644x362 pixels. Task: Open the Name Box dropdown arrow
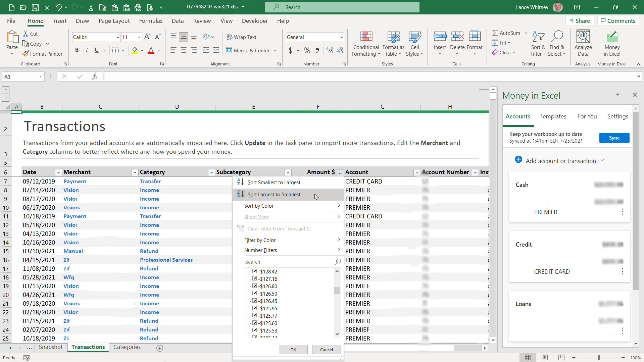[40, 76]
